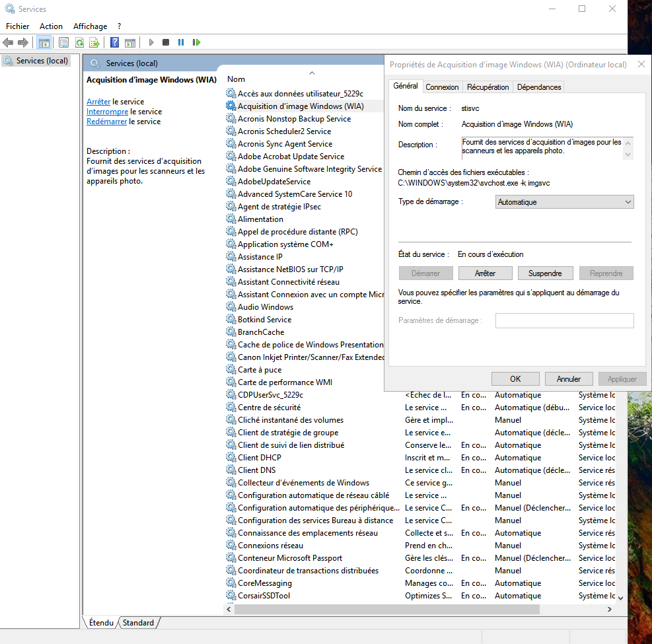Open the Type de démarrage dropdown
The width and height of the screenshot is (652, 644).
coord(564,202)
